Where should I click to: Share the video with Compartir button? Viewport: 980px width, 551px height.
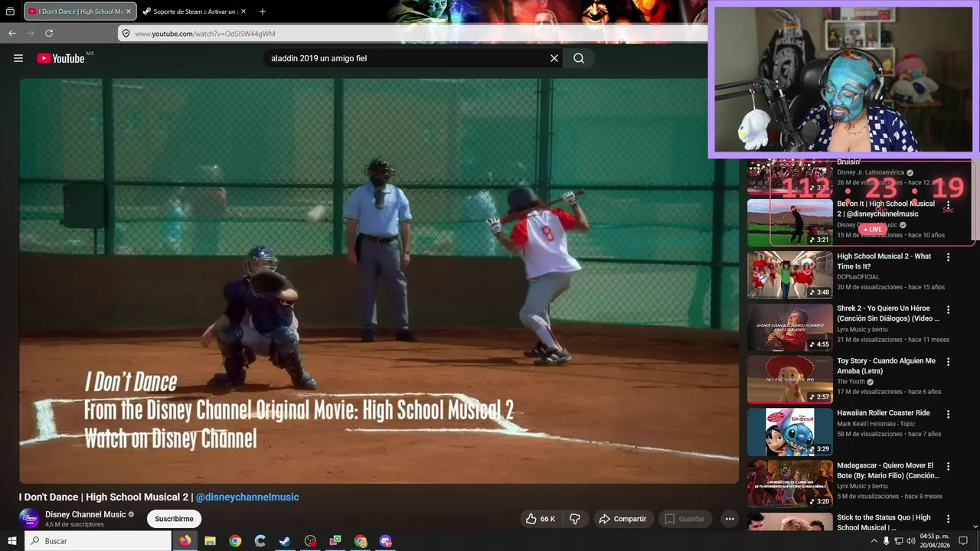[x=623, y=519]
